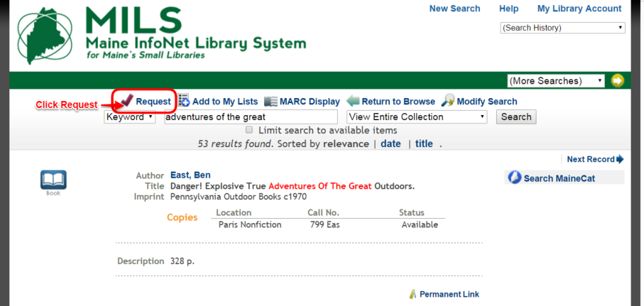Click the Add to My Lists icon

184,101
